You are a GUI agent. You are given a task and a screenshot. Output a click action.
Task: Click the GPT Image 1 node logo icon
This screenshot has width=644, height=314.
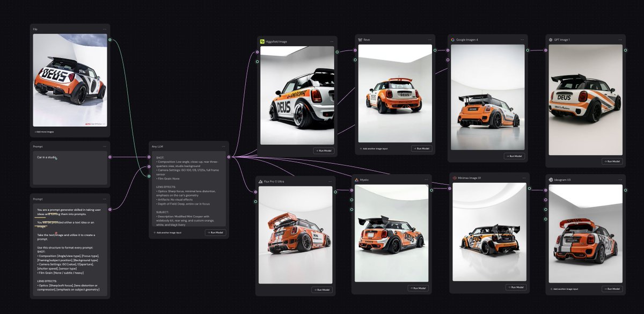coord(550,39)
